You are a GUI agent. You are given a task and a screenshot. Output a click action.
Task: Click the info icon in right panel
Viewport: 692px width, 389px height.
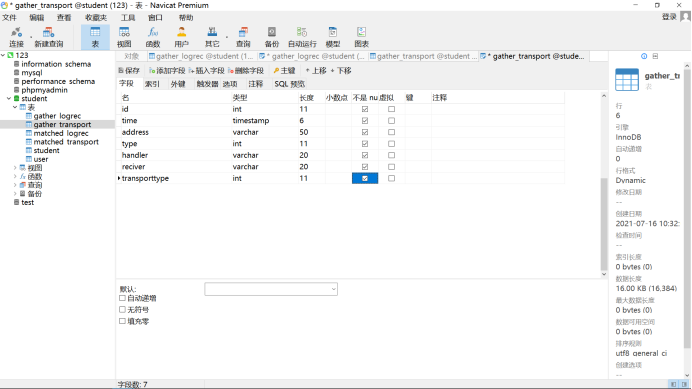644,56
